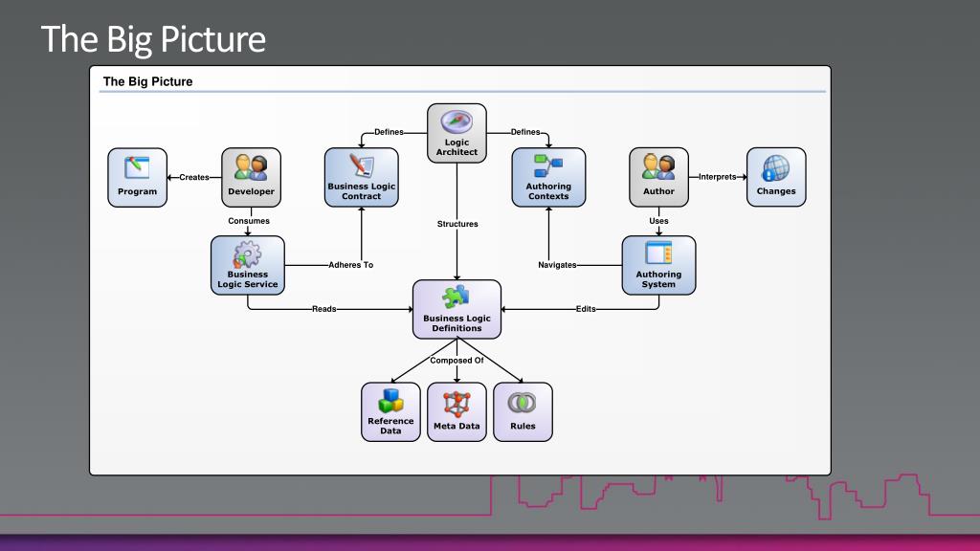The height and width of the screenshot is (551, 980).
Task: Click the Authoring Contexts node icon
Action: click(548, 166)
